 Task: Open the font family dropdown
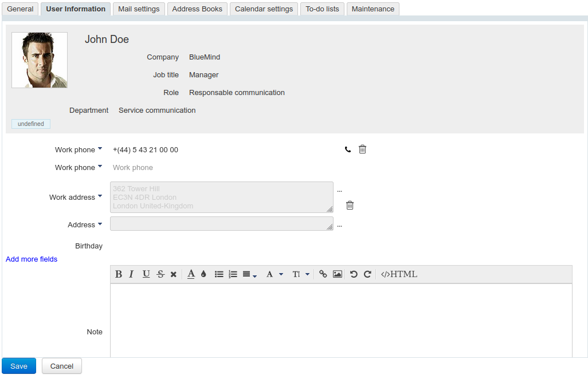pos(275,274)
